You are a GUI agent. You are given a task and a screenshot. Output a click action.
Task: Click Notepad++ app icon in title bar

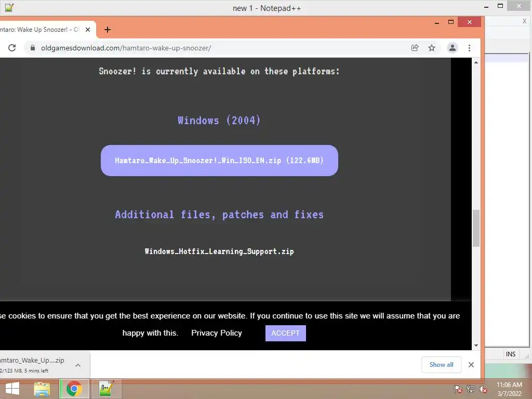coord(9,7)
